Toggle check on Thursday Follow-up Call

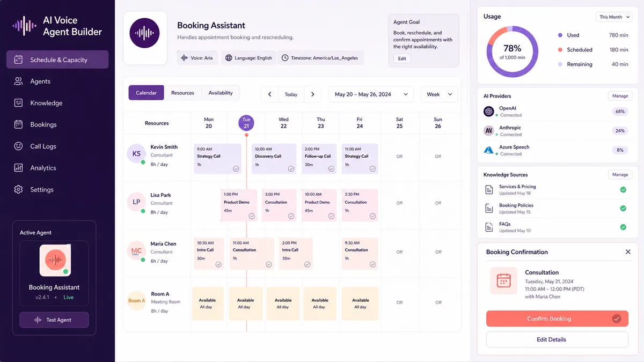pos(331,168)
